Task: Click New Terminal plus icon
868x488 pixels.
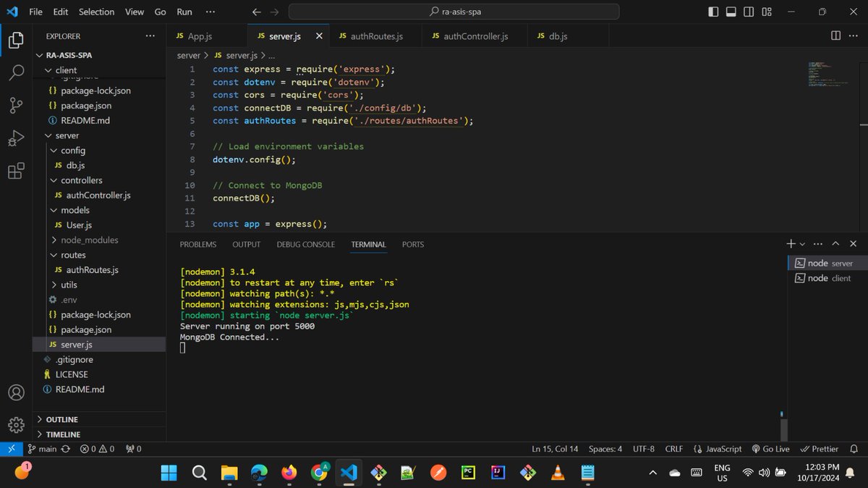Action: [x=791, y=244]
